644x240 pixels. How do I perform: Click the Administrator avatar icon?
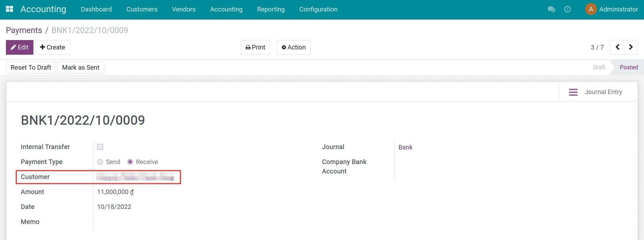(591, 9)
